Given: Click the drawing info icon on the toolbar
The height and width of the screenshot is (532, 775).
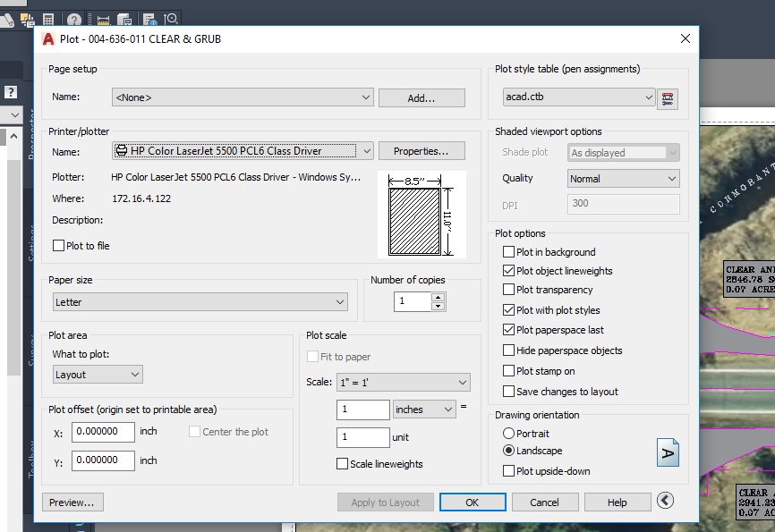Looking at the screenshot, I should [150, 19].
